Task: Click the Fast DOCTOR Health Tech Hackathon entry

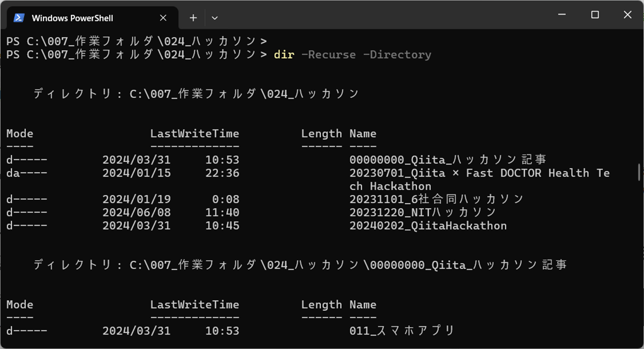Action: tap(480, 173)
